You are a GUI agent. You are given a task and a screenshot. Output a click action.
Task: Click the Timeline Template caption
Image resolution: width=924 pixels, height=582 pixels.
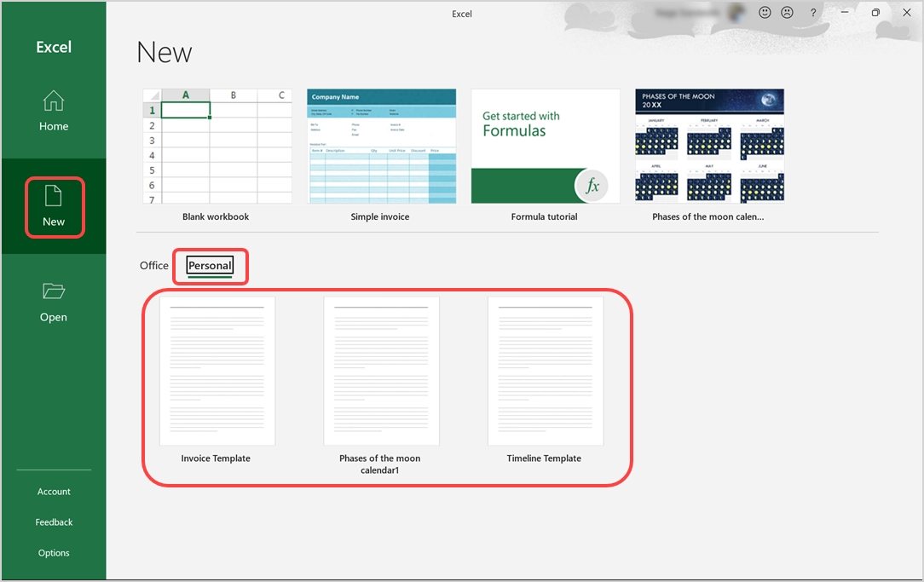(x=544, y=458)
